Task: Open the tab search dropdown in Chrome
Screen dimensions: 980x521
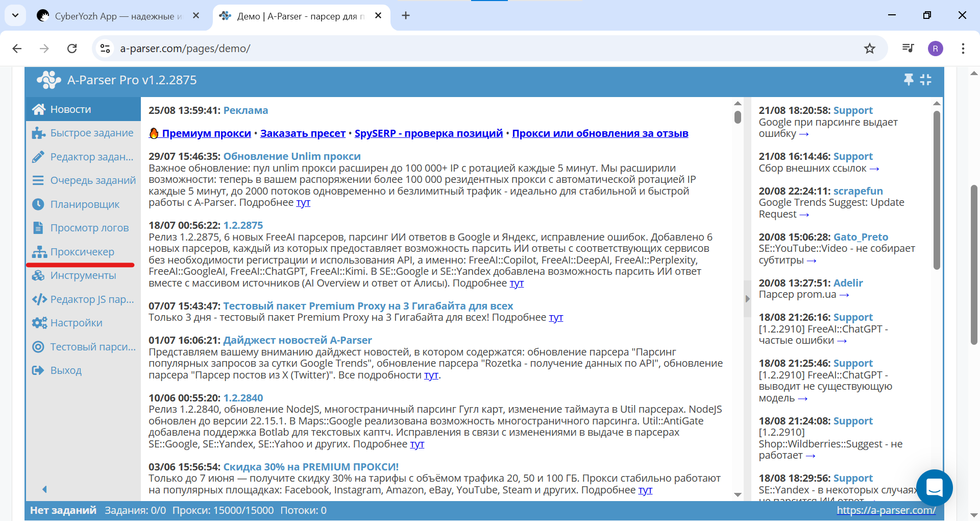Action: pyautogui.click(x=15, y=15)
